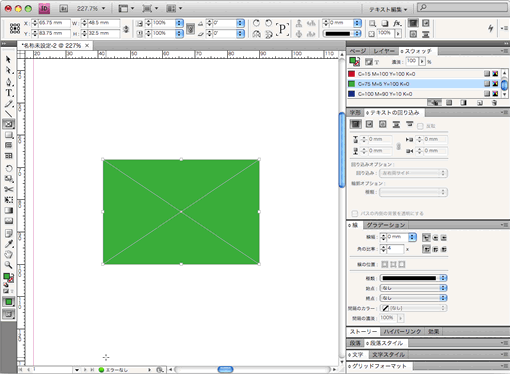Image resolution: width=510 pixels, height=374 pixels.
Task: Select the Type tool
Action: [8, 93]
